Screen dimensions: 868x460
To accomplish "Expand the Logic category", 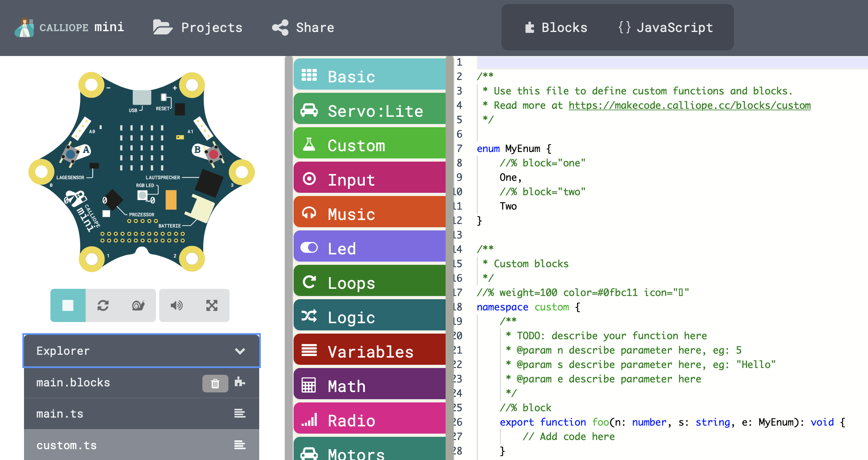I will click(370, 315).
